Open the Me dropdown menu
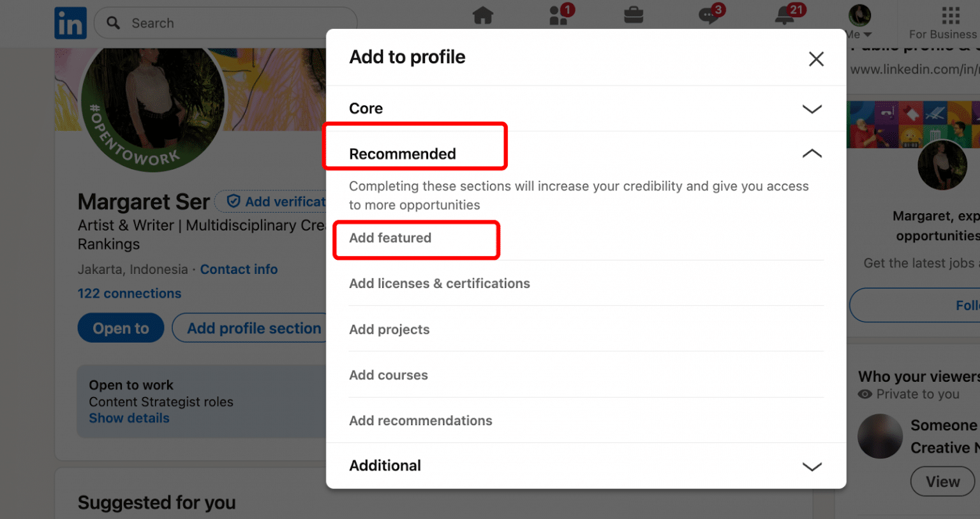 859,22
